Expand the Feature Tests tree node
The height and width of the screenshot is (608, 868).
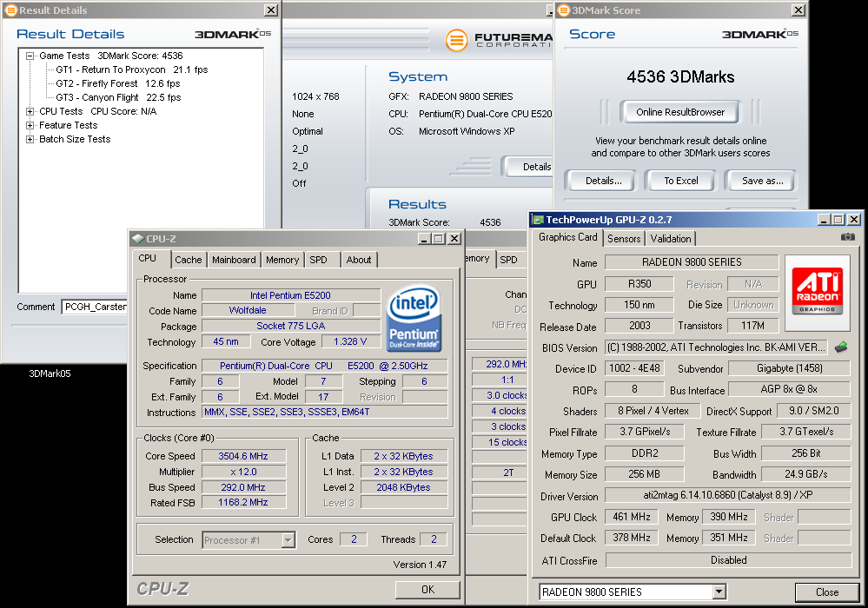(x=30, y=125)
